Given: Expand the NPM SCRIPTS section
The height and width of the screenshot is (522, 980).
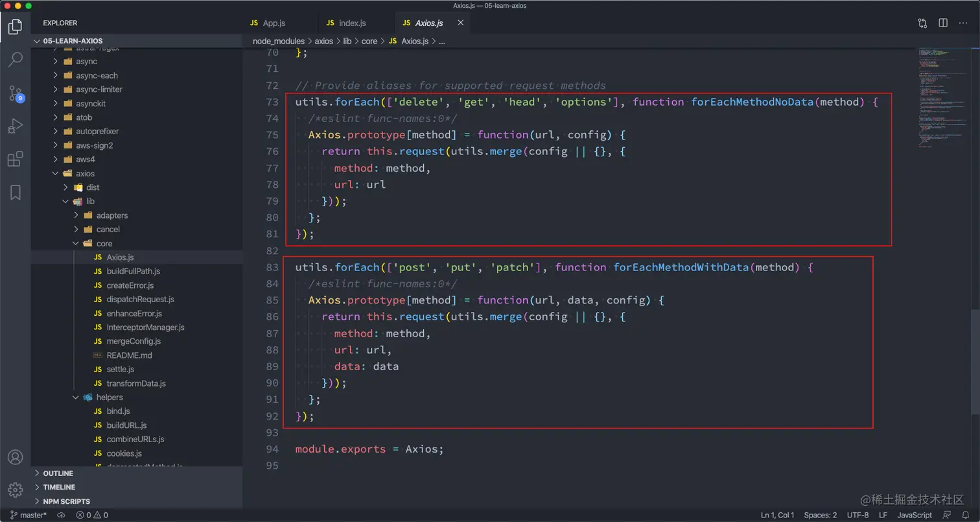Looking at the screenshot, I should 137,501.
